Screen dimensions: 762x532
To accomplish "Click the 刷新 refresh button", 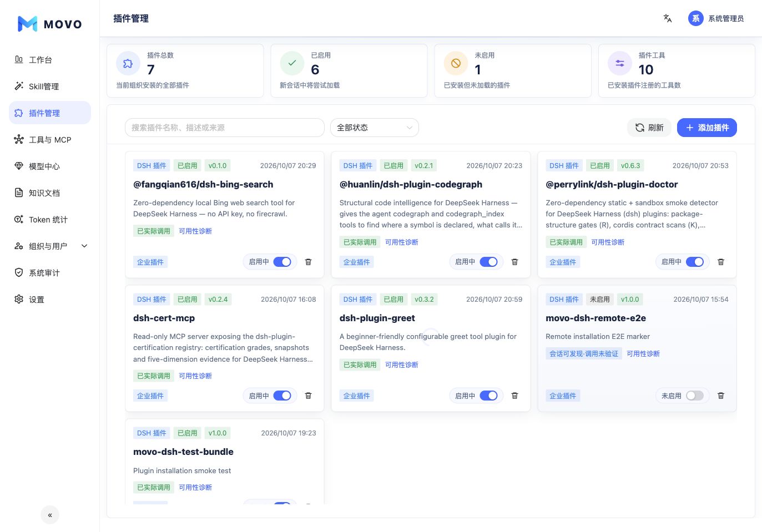I will click(649, 128).
